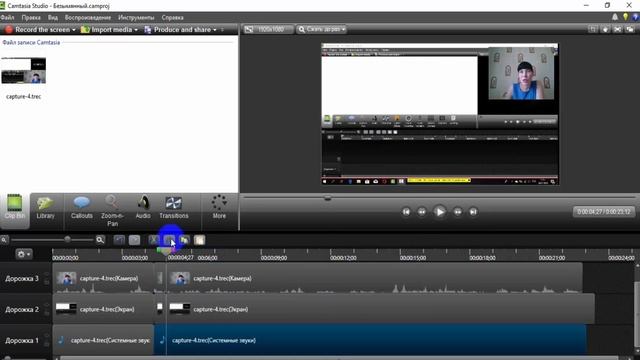640x360 pixels.
Task: Select first capture-4.trec(Камера) clip
Action: click(x=103, y=278)
